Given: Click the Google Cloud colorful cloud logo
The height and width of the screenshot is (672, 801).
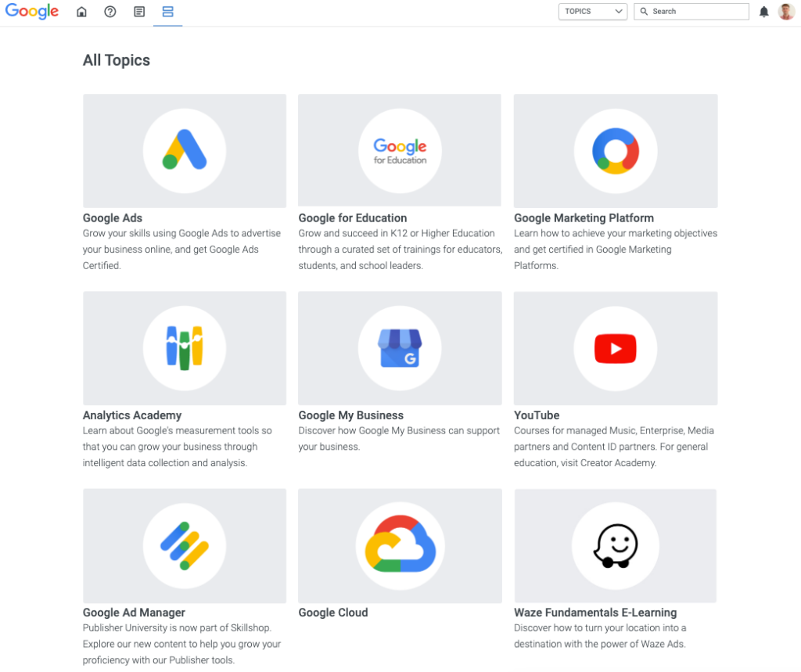Looking at the screenshot, I should pyautogui.click(x=400, y=545).
